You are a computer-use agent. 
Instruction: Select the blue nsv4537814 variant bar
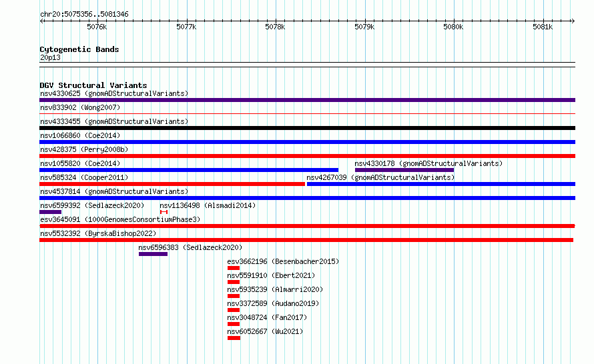(307, 198)
